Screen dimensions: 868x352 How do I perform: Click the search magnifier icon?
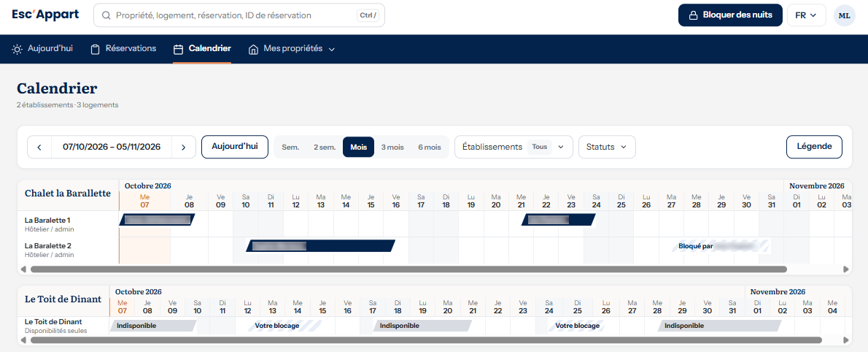point(106,15)
